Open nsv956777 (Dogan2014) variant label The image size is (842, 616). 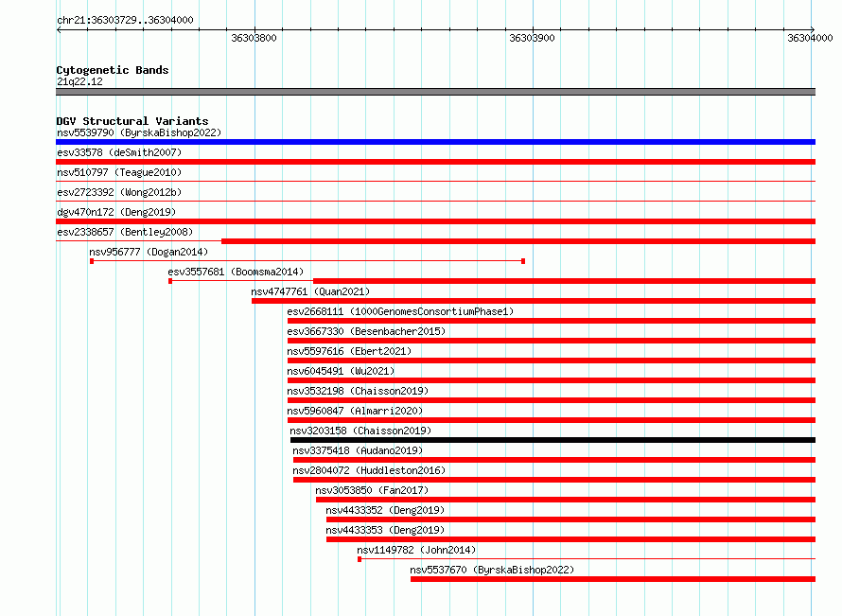tap(149, 252)
